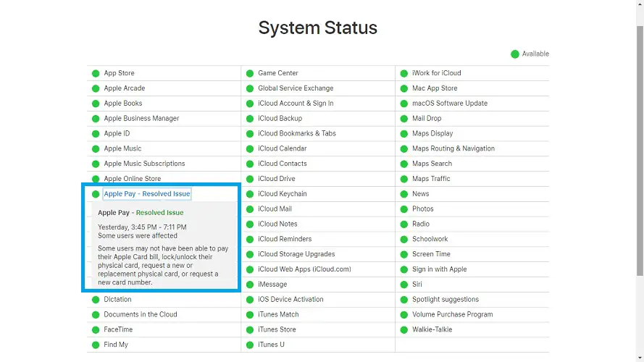Click the iCloud Mail service entry
The image size is (644, 362).
click(275, 209)
